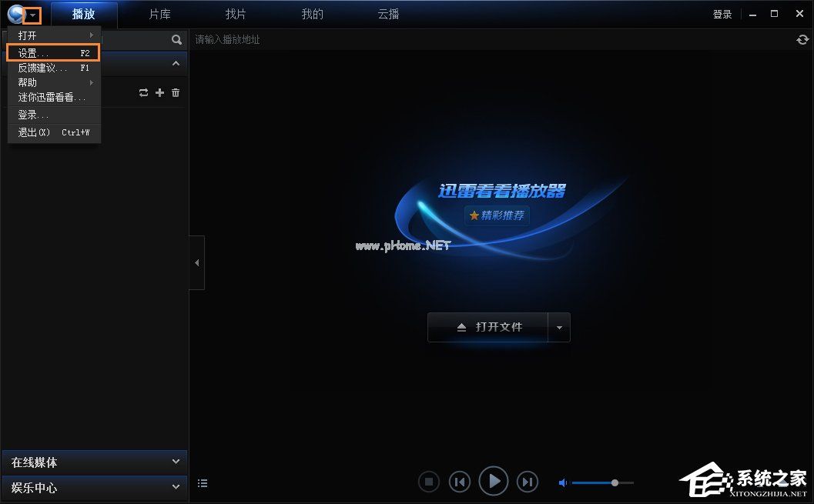The image size is (814, 504).
Task: Click the Xunlei Kankan logo icon
Action: [17, 14]
